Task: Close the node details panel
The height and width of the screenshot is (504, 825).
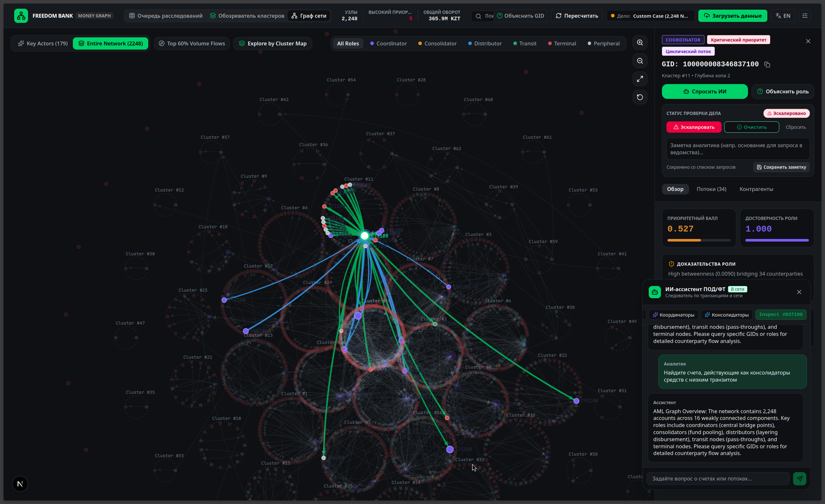Action: (x=808, y=41)
